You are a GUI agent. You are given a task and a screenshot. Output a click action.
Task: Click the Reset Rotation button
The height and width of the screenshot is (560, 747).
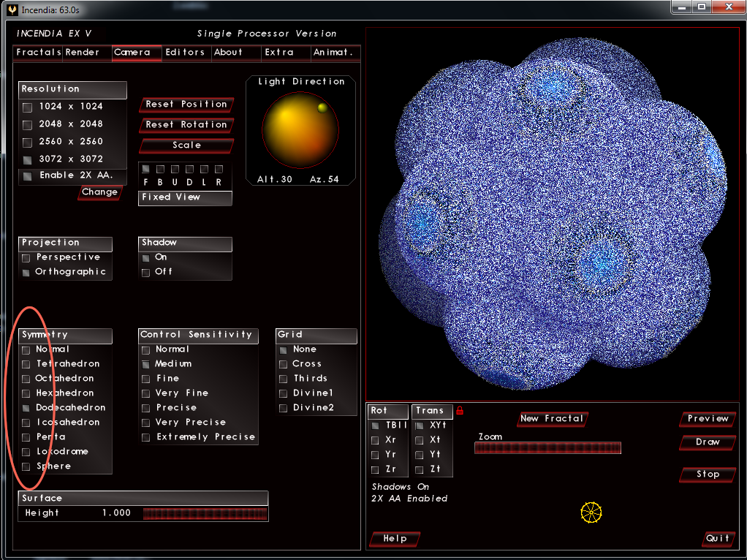tap(186, 125)
